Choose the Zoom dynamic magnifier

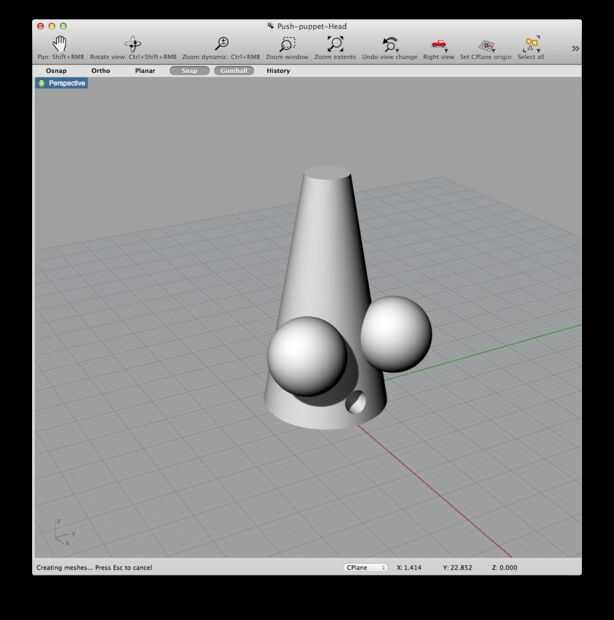pos(221,43)
